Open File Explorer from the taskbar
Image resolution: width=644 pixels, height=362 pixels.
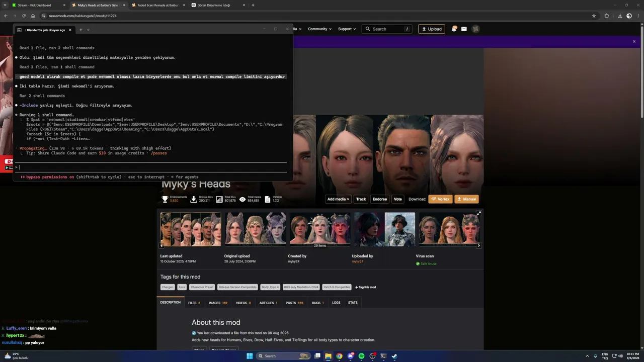pos(328,356)
